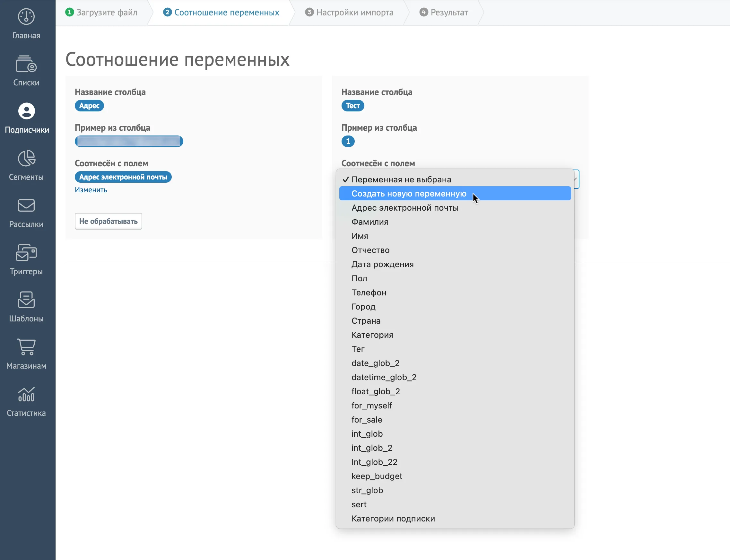Select the Подписчики sidebar icon
Screen dimensions: 730x560
27,111
